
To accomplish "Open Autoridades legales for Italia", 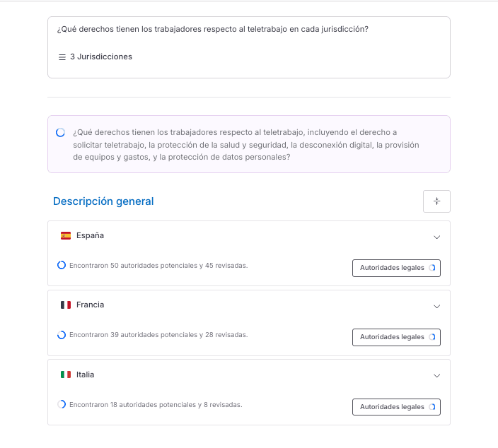I will pos(396,407).
